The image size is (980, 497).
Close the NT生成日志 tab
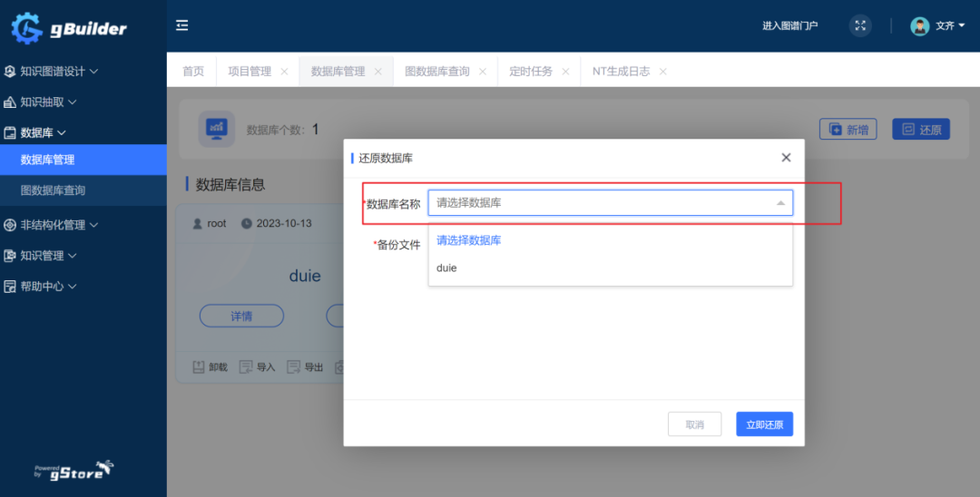click(663, 72)
